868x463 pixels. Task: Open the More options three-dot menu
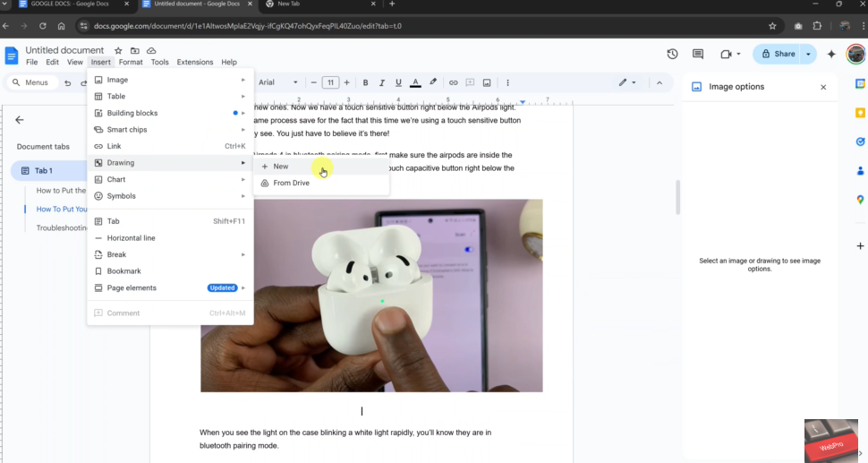pyautogui.click(x=507, y=82)
